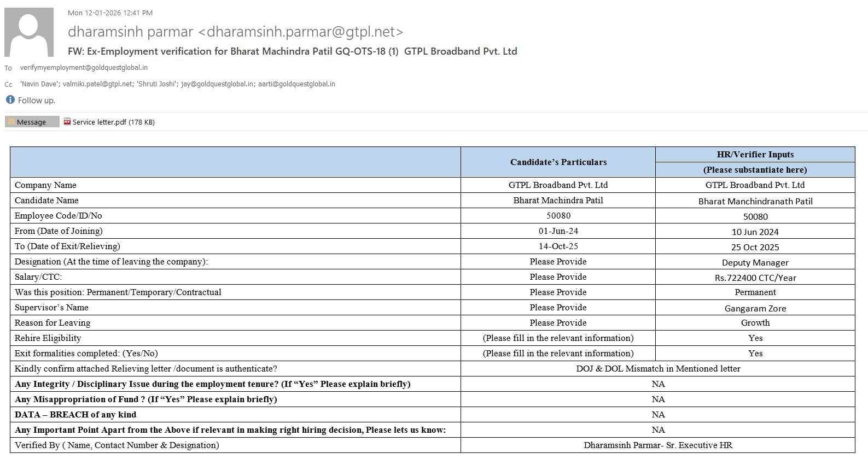868x459 pixels.
Task: Click candidate's name 'Bharat Machindra Patil' in table
Action: pyautogui.click(x=558, y=201)
